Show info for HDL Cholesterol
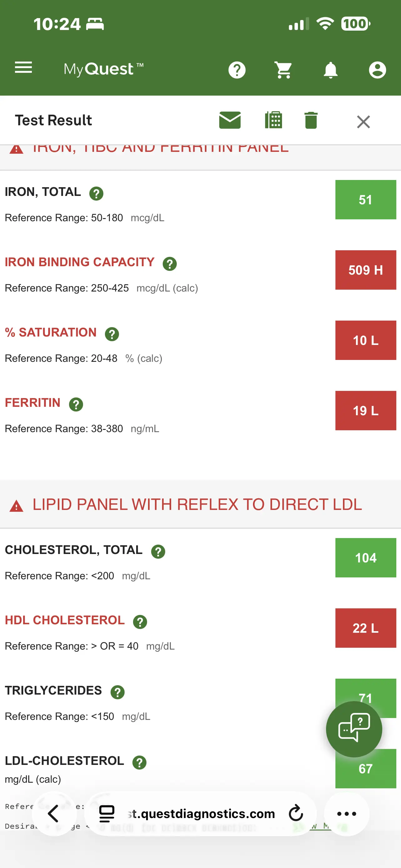The height and width of the screenshot is (868, 401). tap(140, 622)
